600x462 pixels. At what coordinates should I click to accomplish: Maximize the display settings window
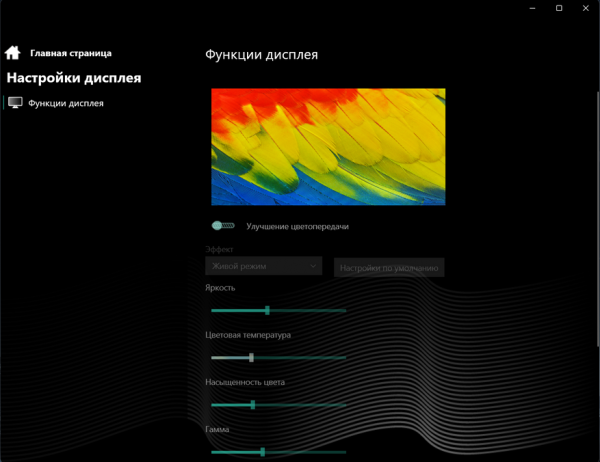point(559,8)
